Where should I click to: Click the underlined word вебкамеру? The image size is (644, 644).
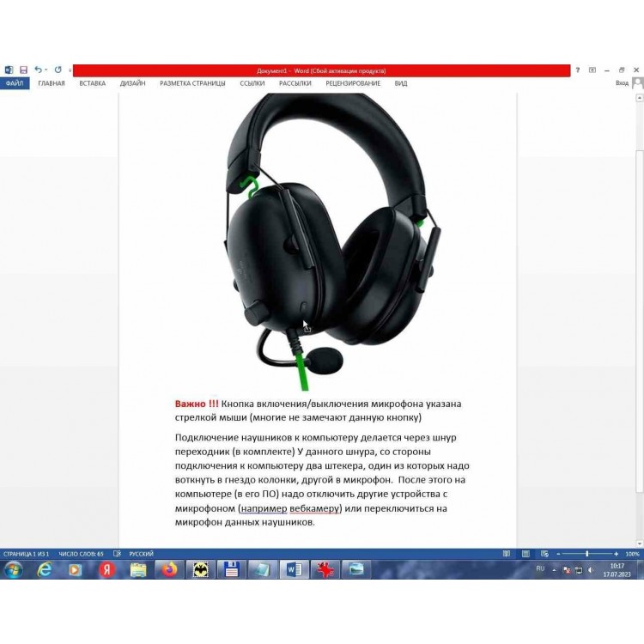click(314, 508)
